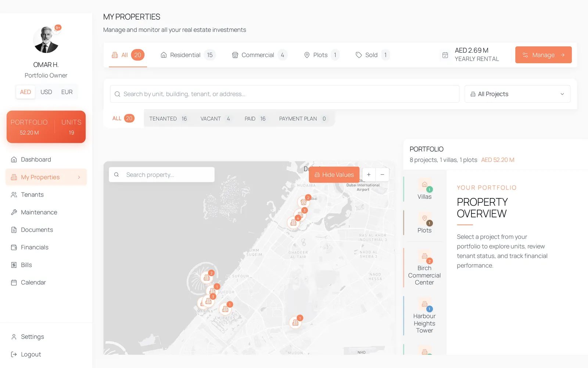Filter by PAYMENT PLAN status
Screen dimensions: 588x368
[x=302, y=118]
